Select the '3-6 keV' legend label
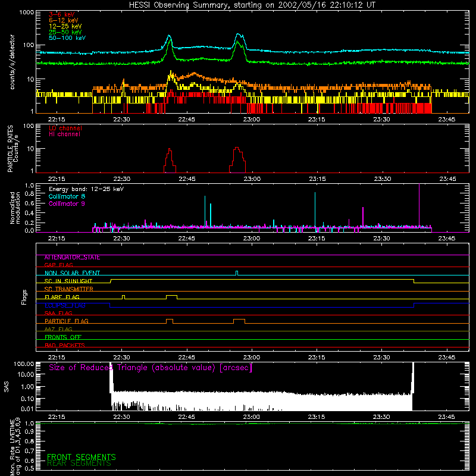This screenshot has width=476, height=476. pos(62,14)
